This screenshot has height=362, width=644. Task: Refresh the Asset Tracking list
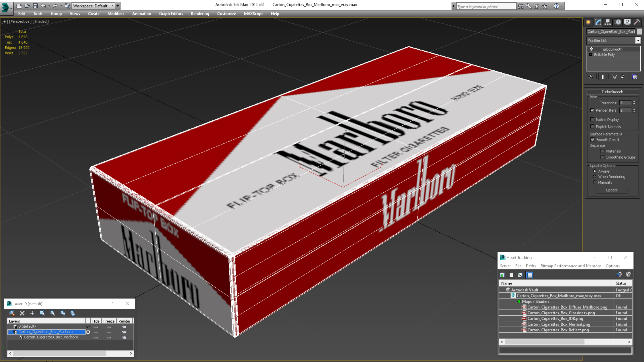pyautogui.click(x=502, y=275)
